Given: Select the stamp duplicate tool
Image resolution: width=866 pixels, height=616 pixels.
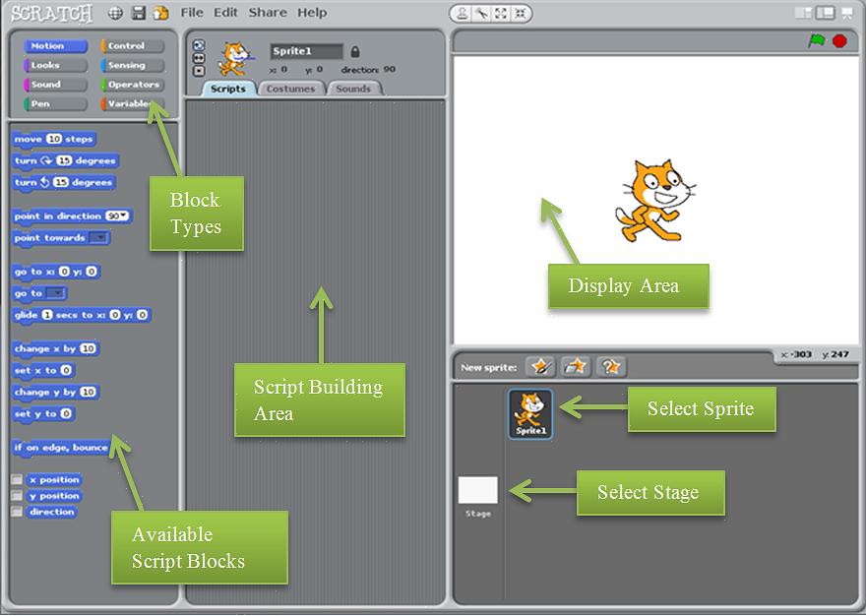Looking at the screenshot, I should tap(463, 13).
